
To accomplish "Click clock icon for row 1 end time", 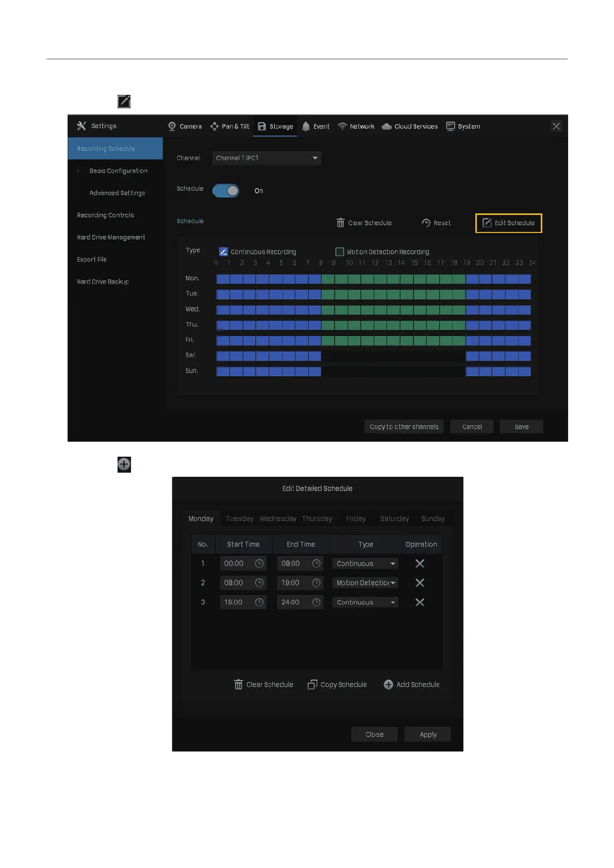I will (x=317, y=563).
